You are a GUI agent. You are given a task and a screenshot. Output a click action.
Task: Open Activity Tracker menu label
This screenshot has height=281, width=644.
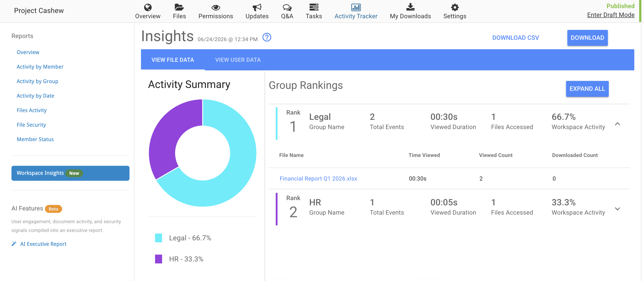pos(356,16)
